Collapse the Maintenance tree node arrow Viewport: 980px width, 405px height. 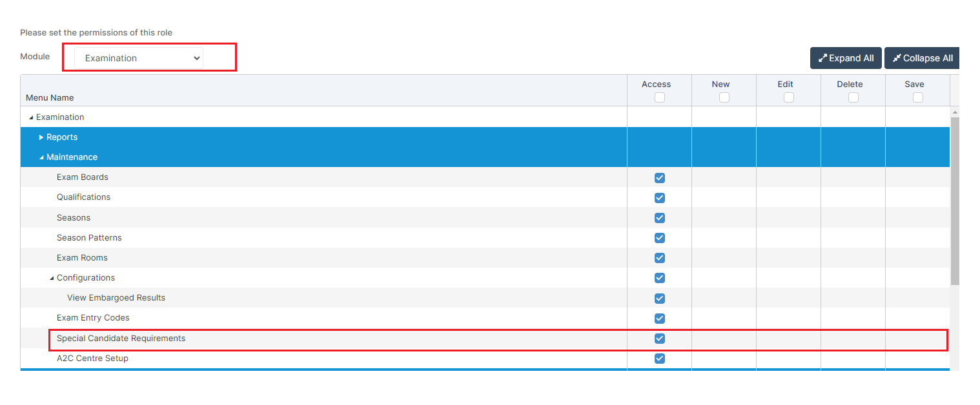click(41, 157)
